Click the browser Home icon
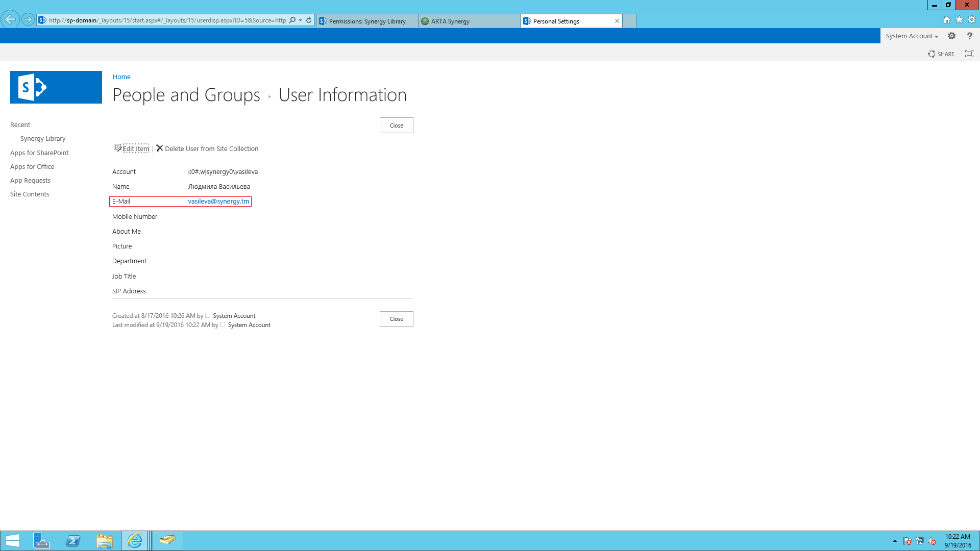This screenshot has width=980, height=551. (947, 20)
